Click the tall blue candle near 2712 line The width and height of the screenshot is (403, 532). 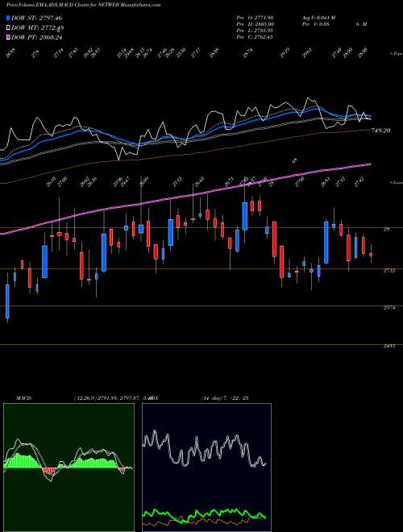[x=326, y=243]
